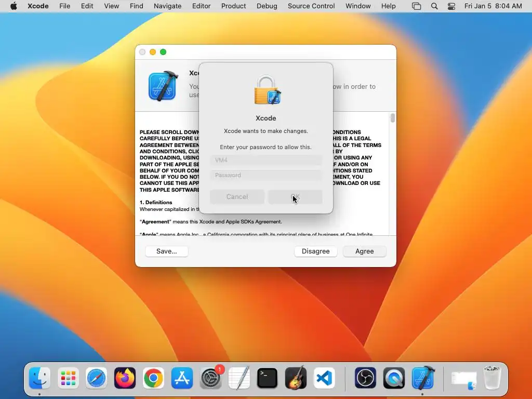This screenshot has width=532, height=399.
Task: Open System Settings from the Dock
Action: pyautogui.click(x=211, y=378)
